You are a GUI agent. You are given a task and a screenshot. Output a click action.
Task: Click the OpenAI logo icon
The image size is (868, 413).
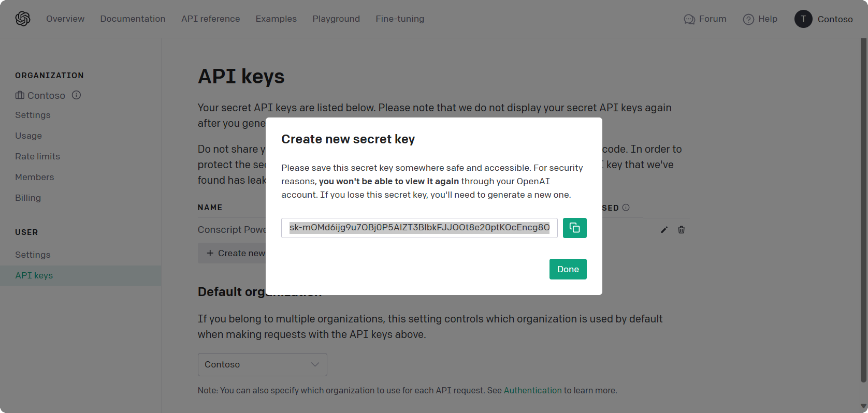[x=23, y=19]
